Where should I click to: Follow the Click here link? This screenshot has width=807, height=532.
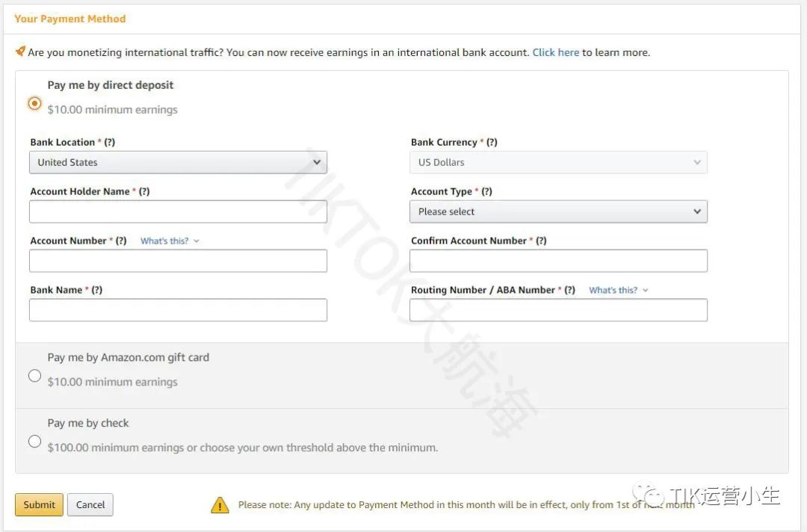pos(555,52)
